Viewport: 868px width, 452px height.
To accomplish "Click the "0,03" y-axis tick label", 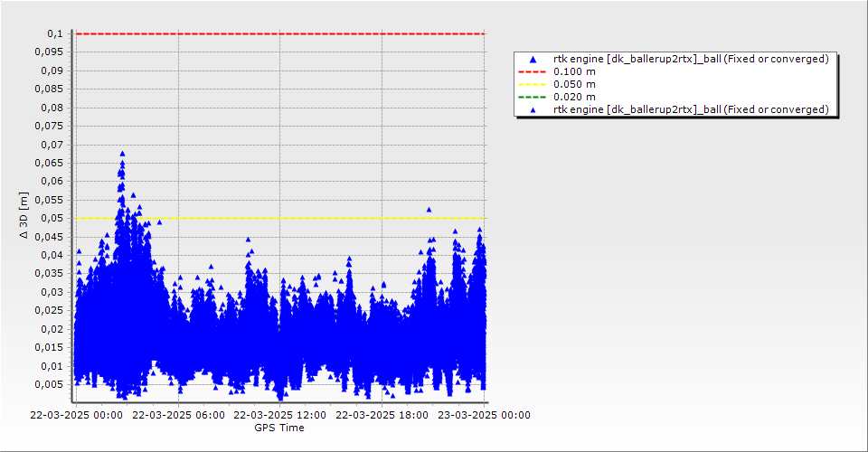I will point(52,293).
